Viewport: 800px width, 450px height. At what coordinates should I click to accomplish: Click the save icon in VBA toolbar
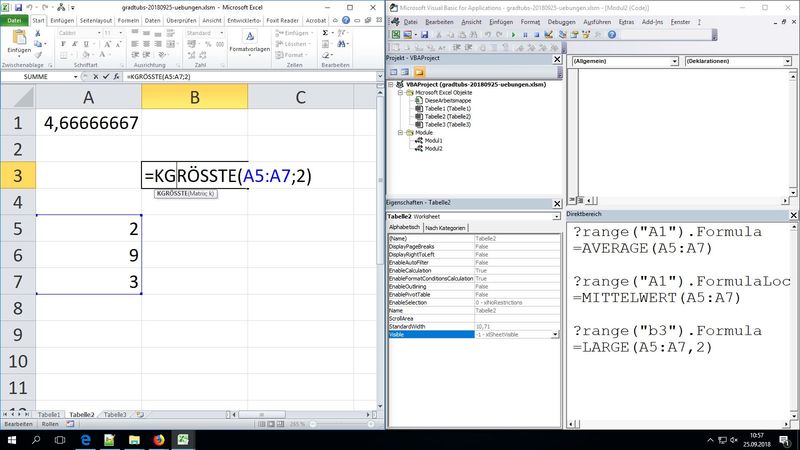coord(425,34)
